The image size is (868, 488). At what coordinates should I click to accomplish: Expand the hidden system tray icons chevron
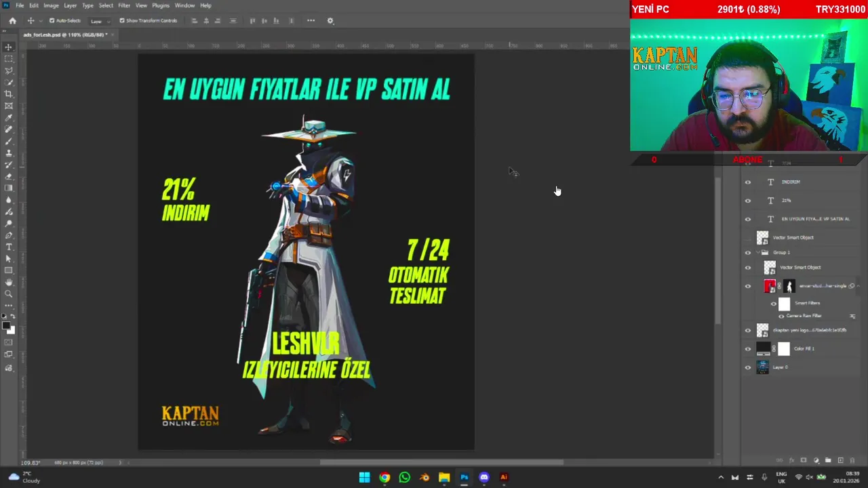pos(721,477)
